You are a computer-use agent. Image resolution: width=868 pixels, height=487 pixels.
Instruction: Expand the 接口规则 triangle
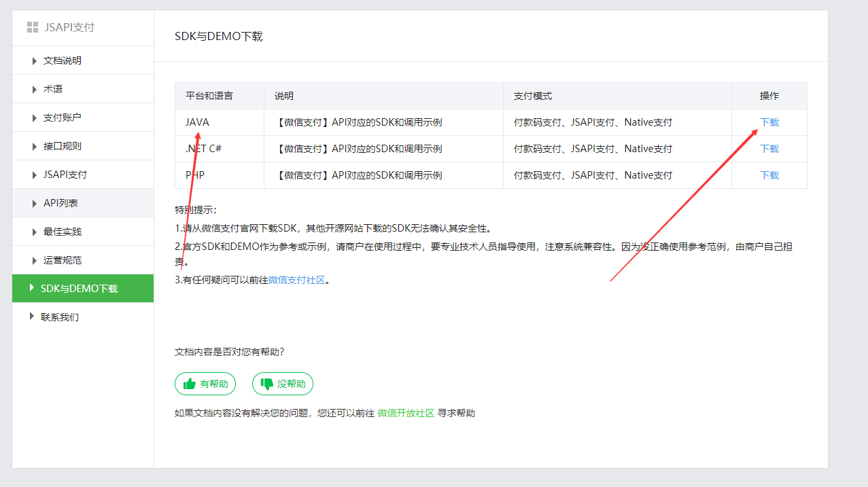coord(35,146)
